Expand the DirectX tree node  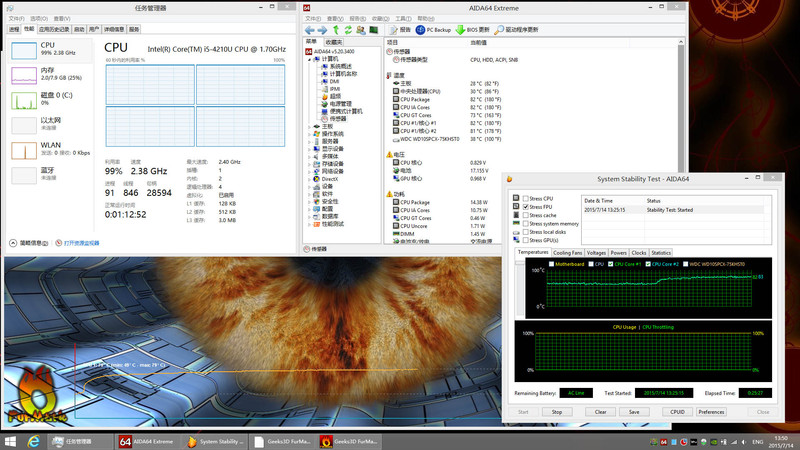coord(310,178)
